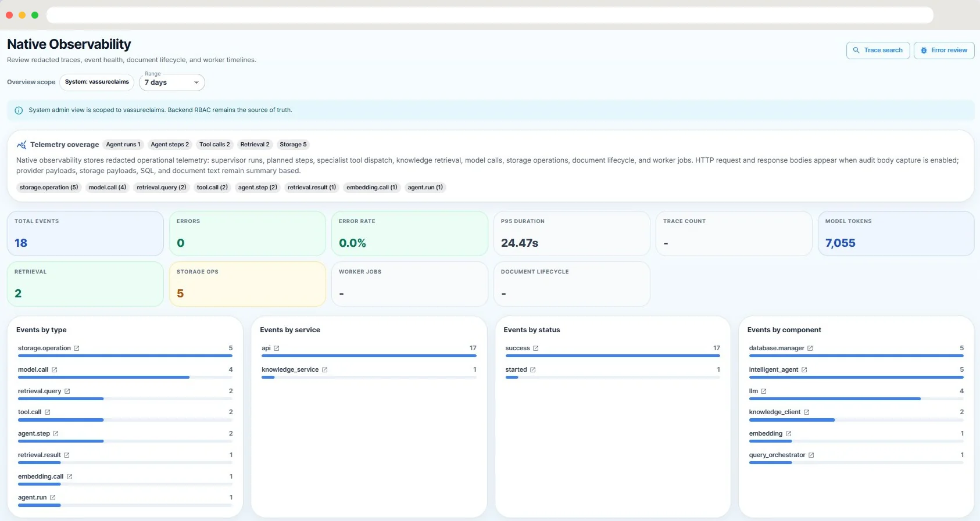Image resolution: width=980 pixels, height=521 pixels.
Task: Click the model.call event type link
Action: 33,370
